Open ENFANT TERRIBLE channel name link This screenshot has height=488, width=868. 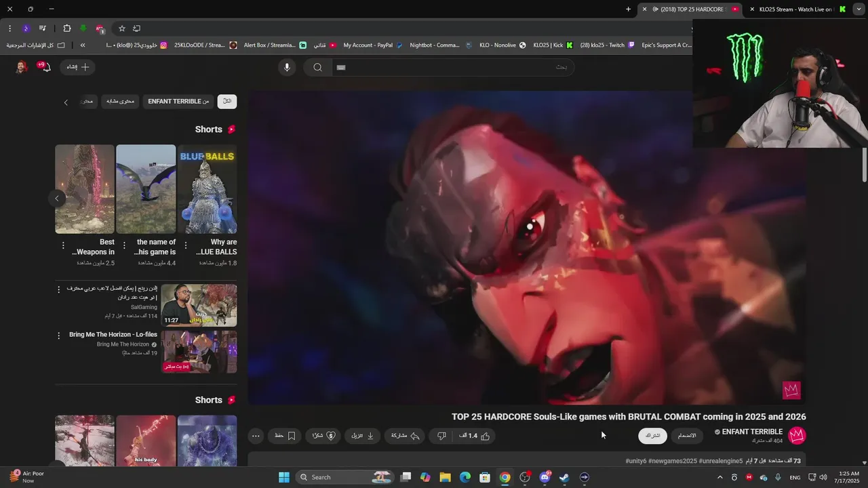pos(752,432)
